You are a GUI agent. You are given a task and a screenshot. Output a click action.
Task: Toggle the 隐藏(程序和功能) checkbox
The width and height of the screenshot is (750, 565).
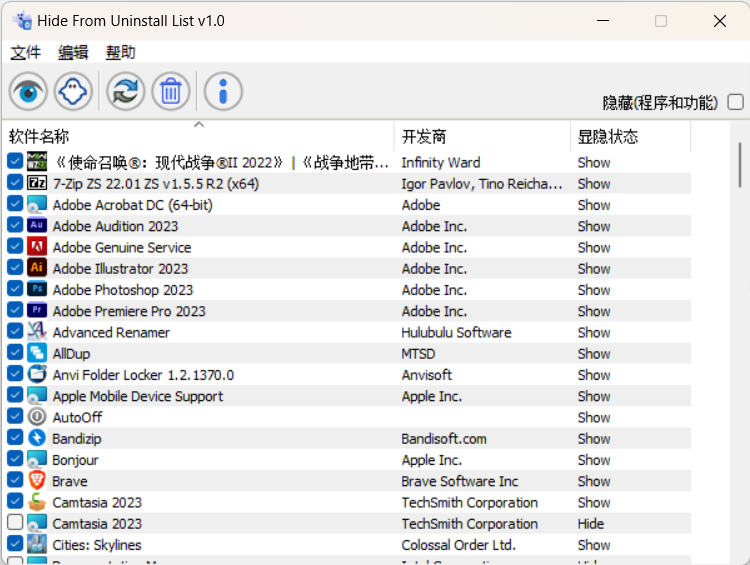[735, 102]
